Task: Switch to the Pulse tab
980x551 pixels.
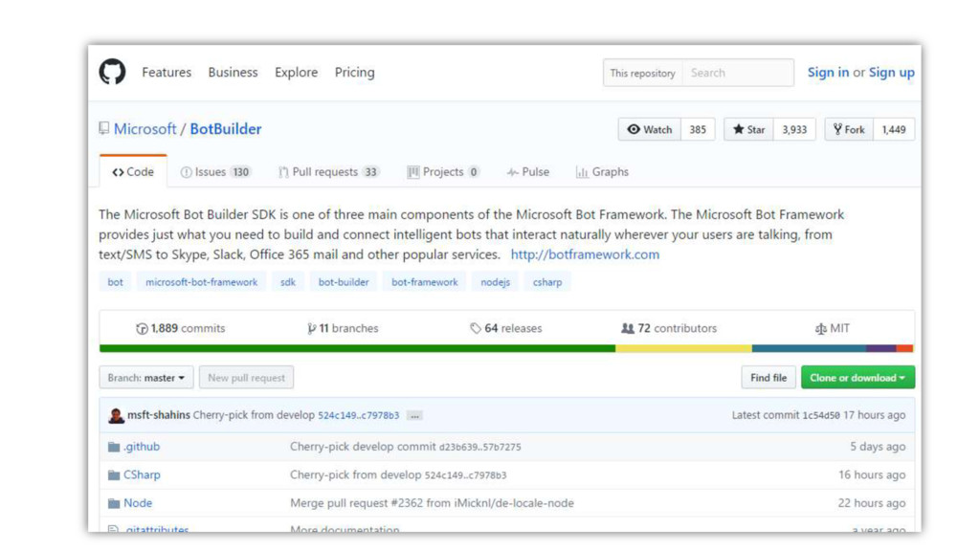Action: tap(528, 172)
